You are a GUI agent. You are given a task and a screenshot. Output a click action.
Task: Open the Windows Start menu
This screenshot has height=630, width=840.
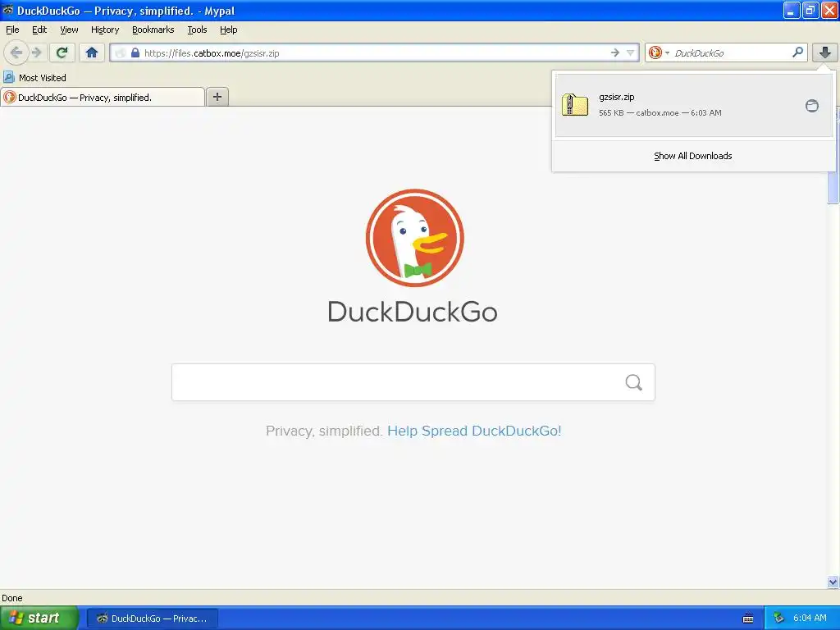tap(39, 618)
